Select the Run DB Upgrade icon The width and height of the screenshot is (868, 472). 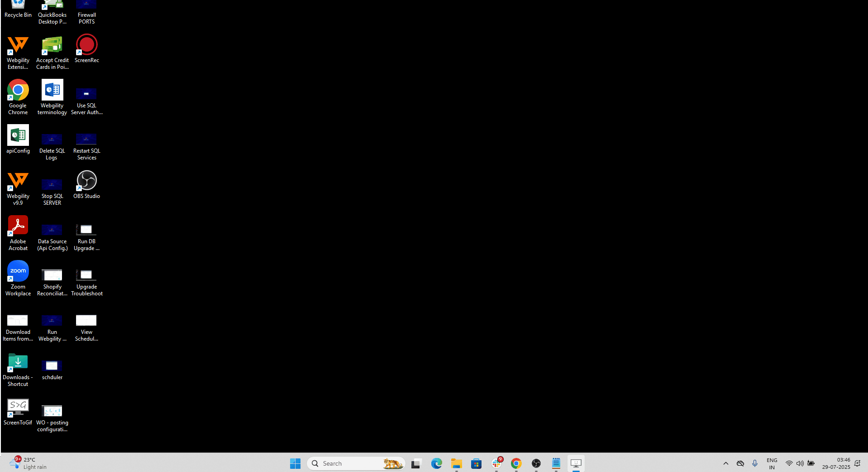click(x=86, y=237)
